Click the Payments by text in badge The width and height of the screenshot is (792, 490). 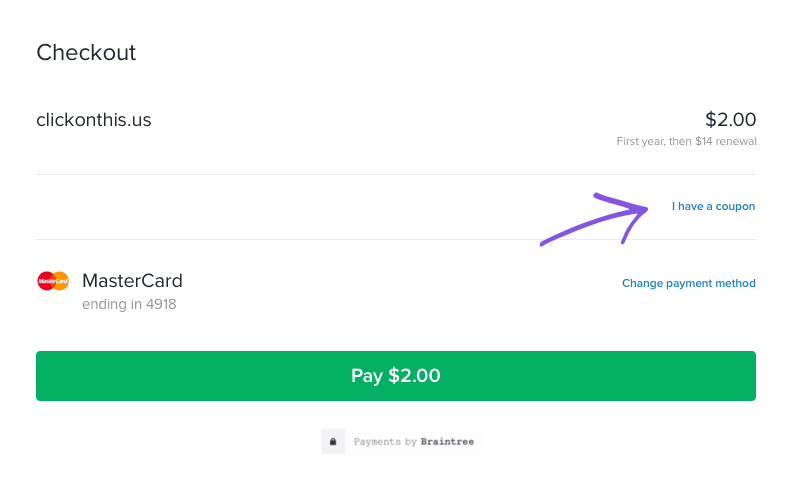point(385,442)
